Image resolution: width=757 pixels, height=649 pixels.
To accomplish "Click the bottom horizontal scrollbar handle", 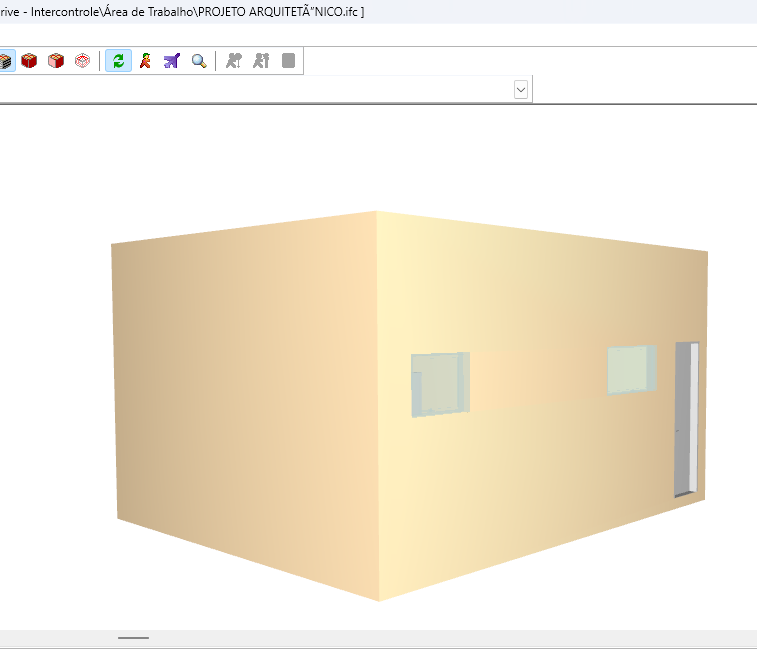I will [133, 638].
